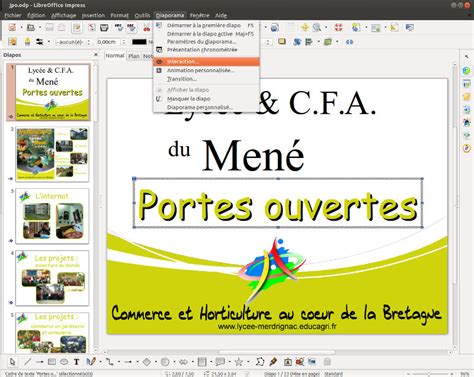Click the Open file folder icon
The width and height of the screenshot is (474, 377).
[31, 28]
